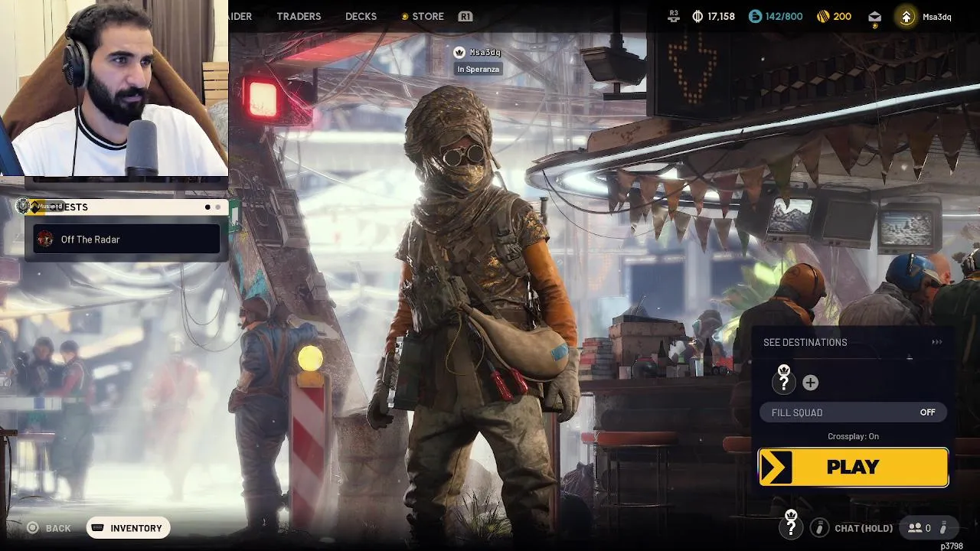Select the first quest page dot
Image resolution: width=980 pixels, height=551 pixels.
click(207, 207)
